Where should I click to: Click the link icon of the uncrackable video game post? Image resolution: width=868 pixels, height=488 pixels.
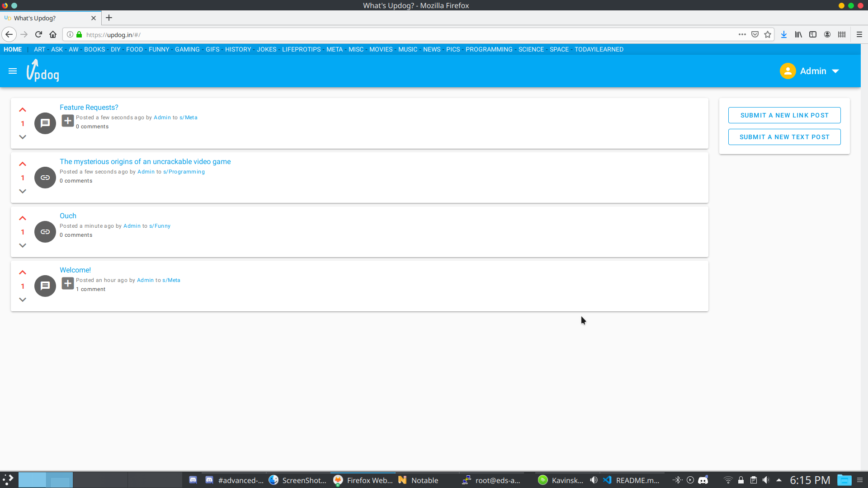point(45,178)
